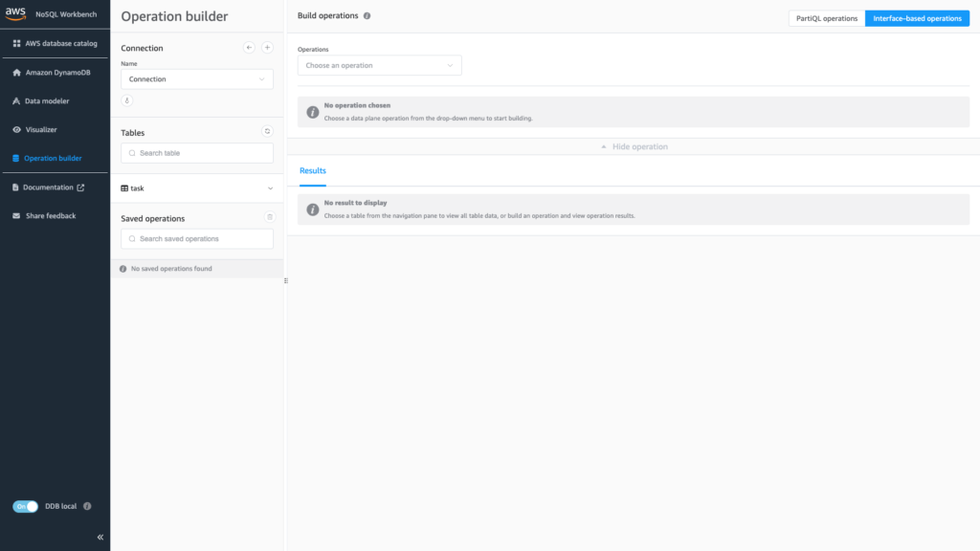Open the Choose an operation dropdown
This screenshot has height=551, width=980.
[379, 65]
